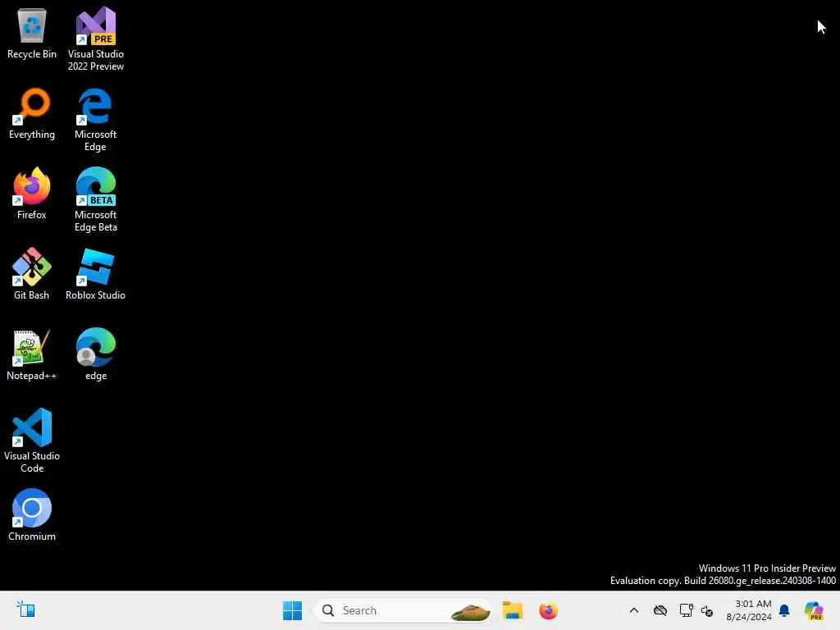Select the Git Bash shortcut

point(32,274)
